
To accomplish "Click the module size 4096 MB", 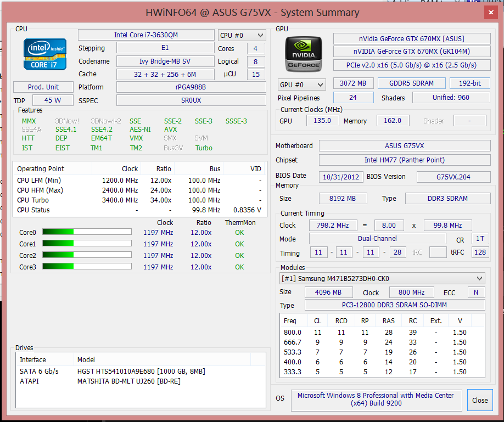I will pos(328,292).
